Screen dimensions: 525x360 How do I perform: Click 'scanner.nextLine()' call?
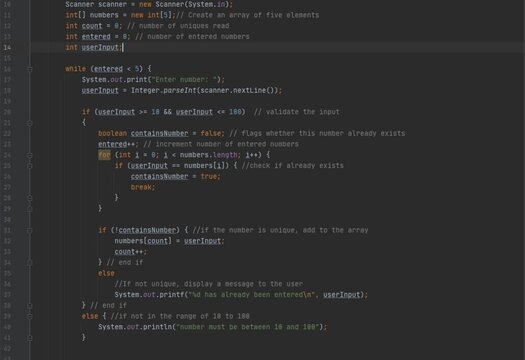coord(239,90)
